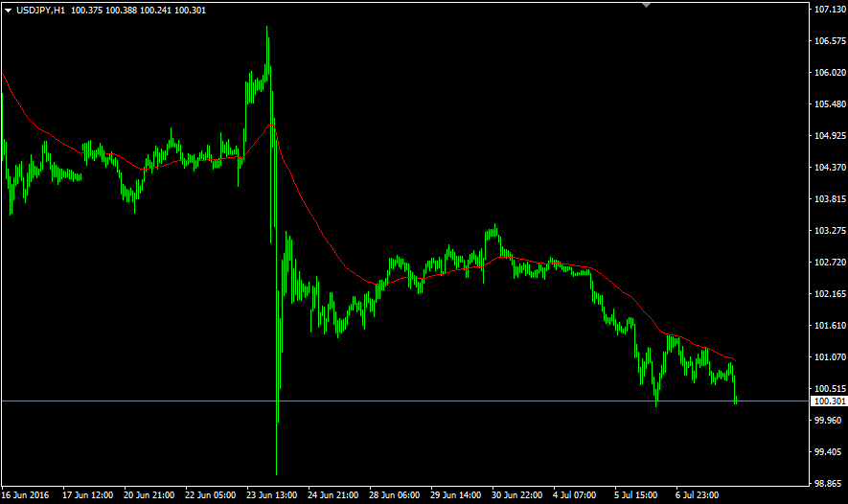Click the price scale value 103.275
This screenshot has height=504, width=848.
[830, 231]
